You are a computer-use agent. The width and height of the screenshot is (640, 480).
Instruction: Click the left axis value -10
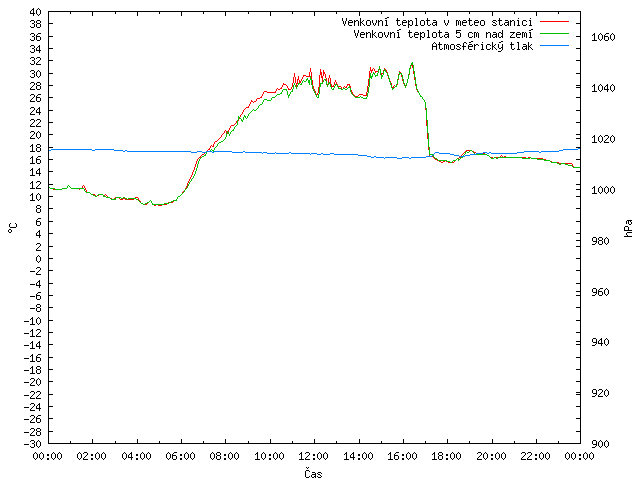pos(33,321)
